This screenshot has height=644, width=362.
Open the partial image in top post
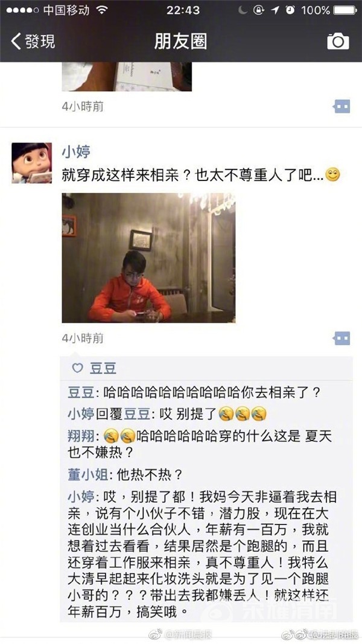[x=127, y=77]
